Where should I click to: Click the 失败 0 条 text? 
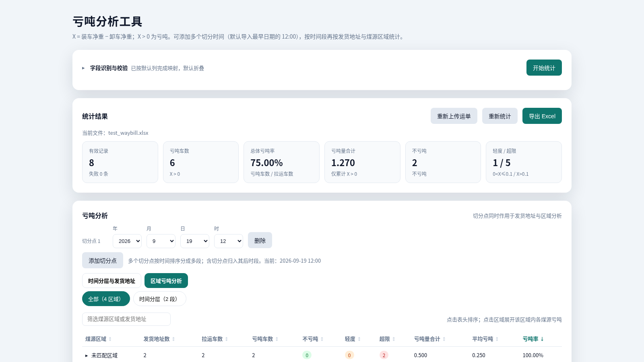[x=99, y=174]
